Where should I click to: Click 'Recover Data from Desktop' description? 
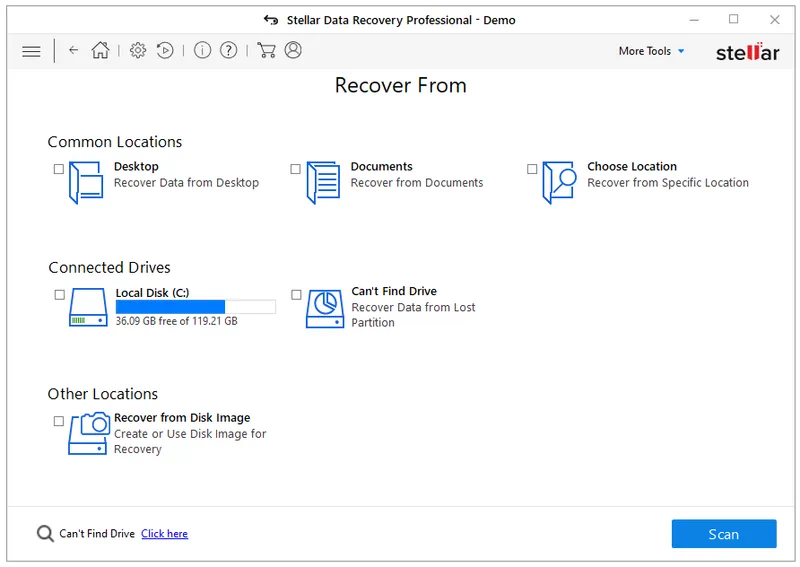point(186,183)
